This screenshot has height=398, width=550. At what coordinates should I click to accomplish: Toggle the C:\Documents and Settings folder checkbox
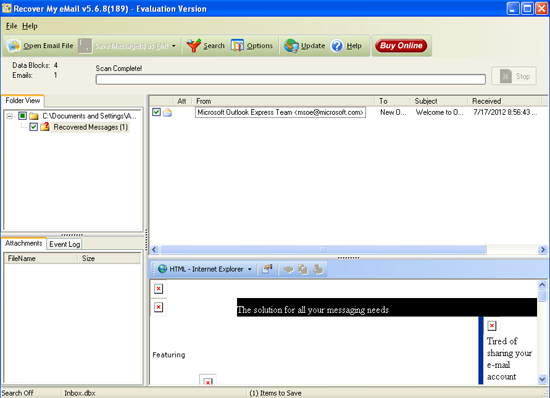point(22,116)
